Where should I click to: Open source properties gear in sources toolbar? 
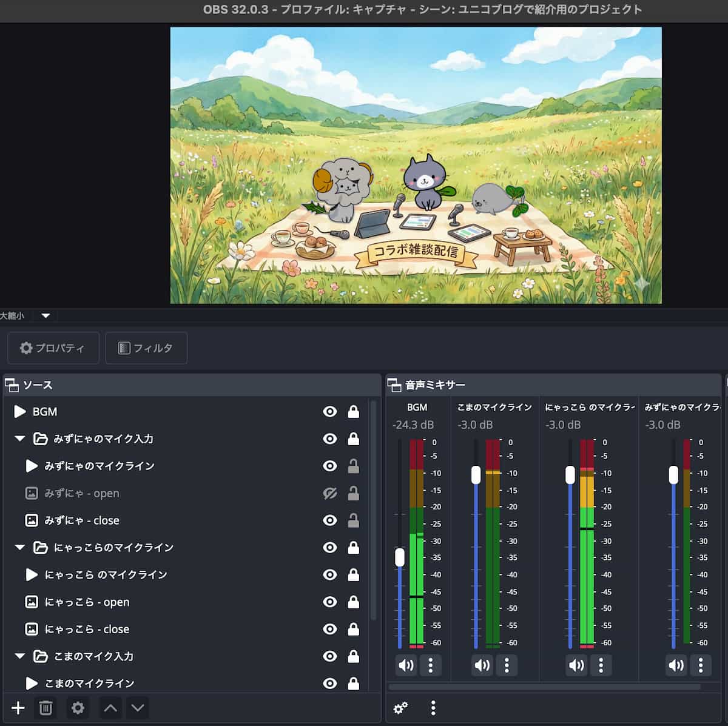point(78,708)
